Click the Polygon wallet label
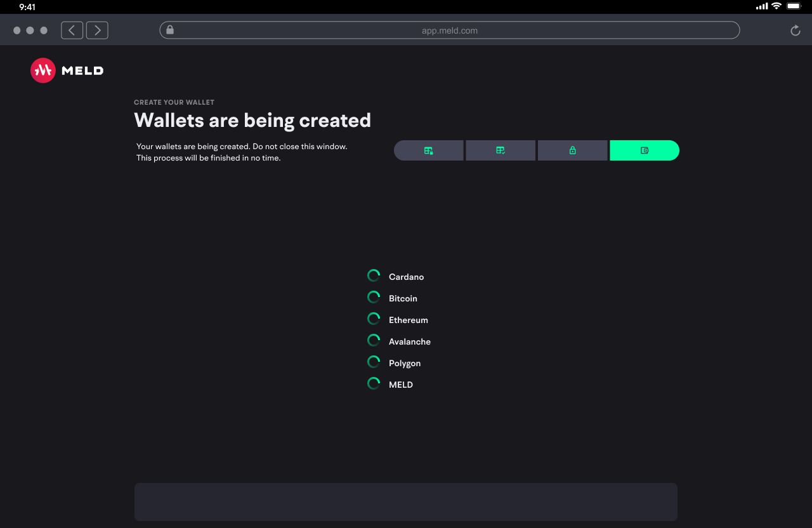The width and height of the screenshot is (812, 528). tap(405, 363)
